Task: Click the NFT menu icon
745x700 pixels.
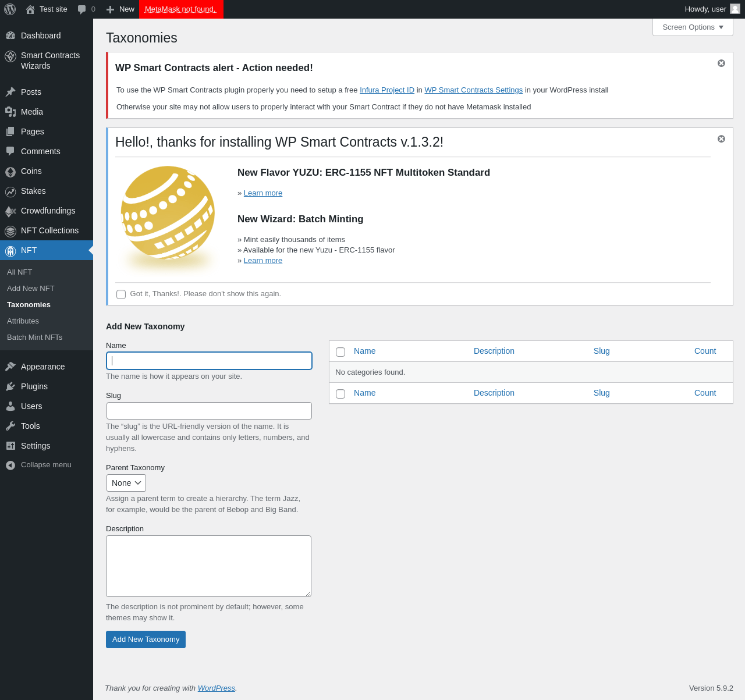Action: [x=10, y=251]
